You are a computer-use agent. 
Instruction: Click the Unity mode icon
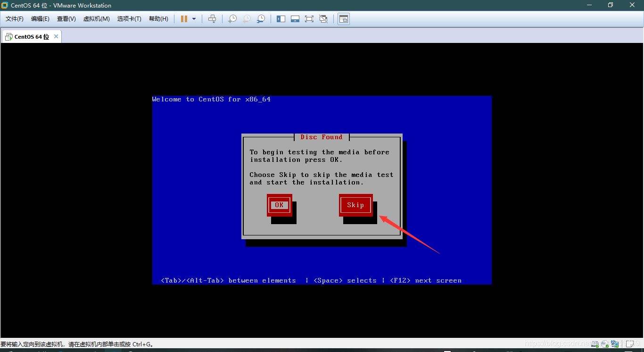(323, 19)
